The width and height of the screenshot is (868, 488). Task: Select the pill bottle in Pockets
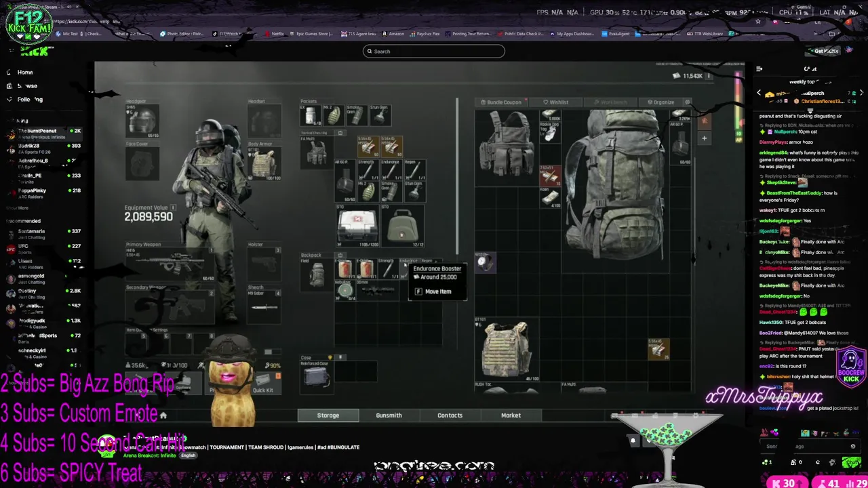[310, 115]
